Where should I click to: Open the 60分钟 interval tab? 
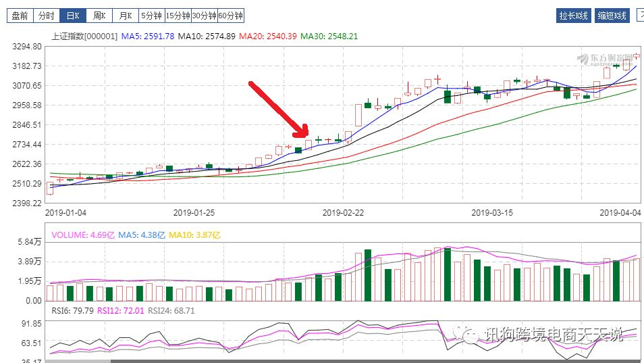coord(230,15)
